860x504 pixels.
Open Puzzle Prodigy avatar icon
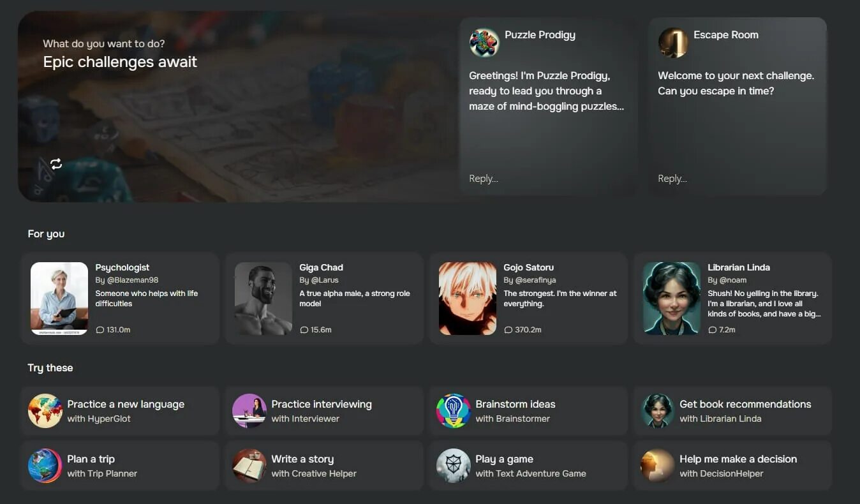(x=484, y=43)
